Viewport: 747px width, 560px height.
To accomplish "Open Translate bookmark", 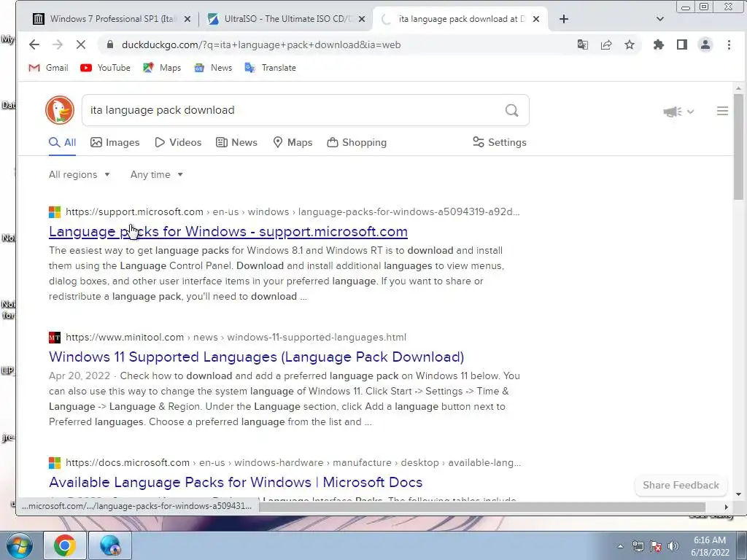I will coord(270,68).
